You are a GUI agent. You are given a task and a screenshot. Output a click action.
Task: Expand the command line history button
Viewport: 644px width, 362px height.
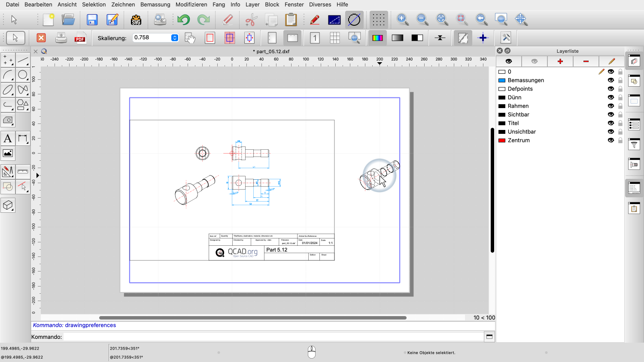click(489, 337)
